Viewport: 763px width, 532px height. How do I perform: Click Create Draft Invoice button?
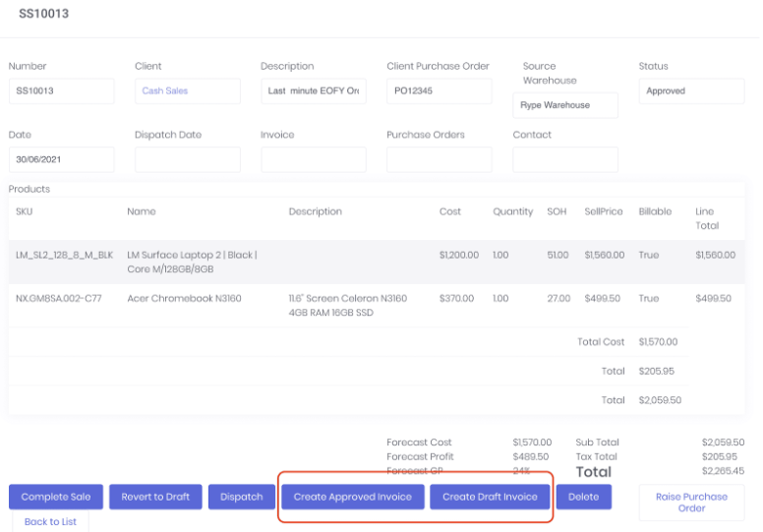coord(490,497)
